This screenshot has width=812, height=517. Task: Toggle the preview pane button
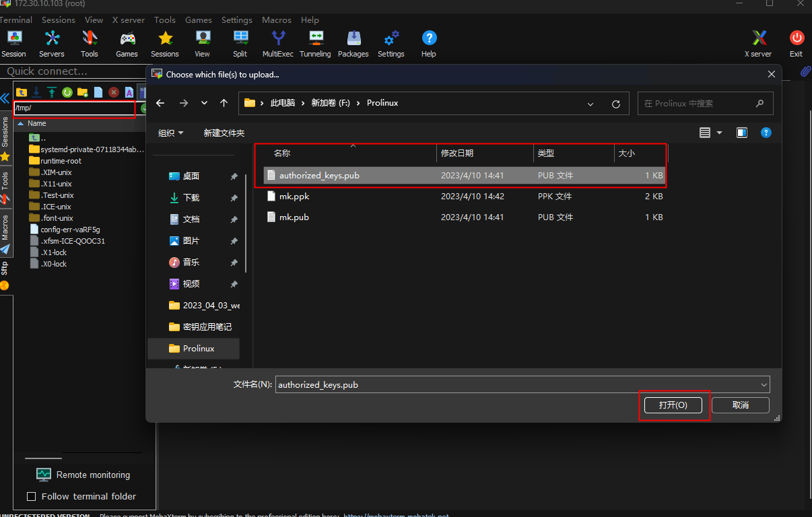click(x=741, y=133)
